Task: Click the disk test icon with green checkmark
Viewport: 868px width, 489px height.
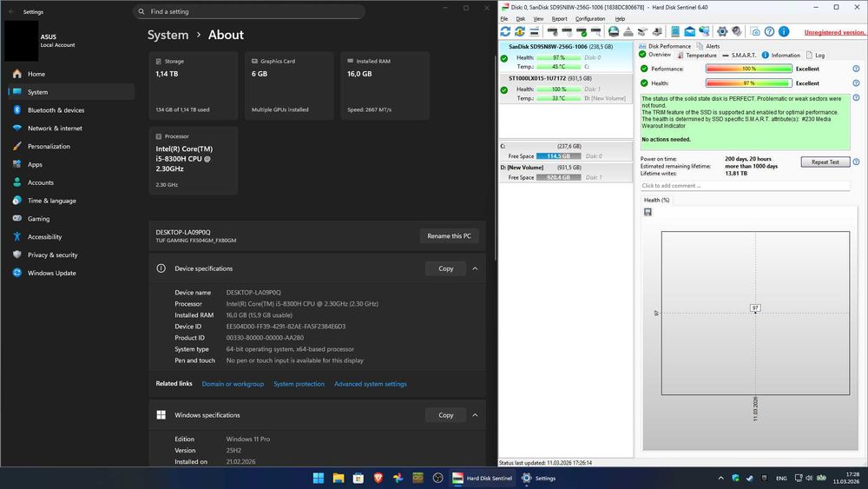Action: pos(582,31)
